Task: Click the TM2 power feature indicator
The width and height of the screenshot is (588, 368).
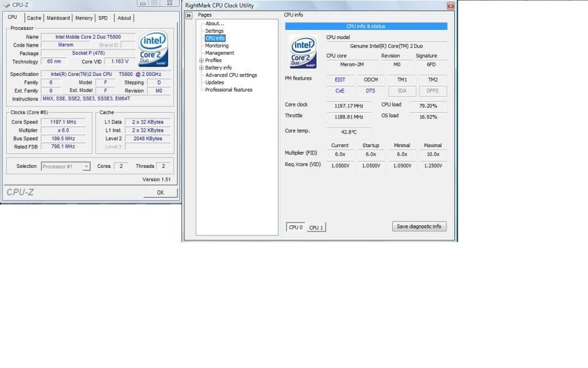Action: 433,80
